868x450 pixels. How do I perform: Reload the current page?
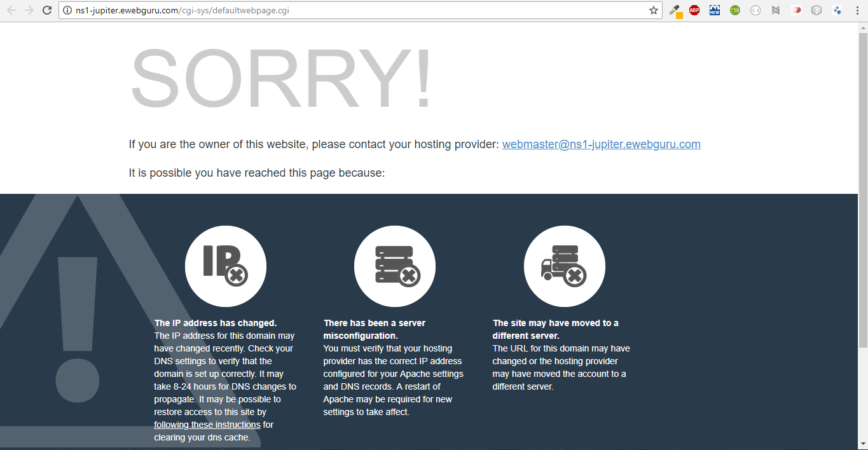(x=47, y=10)
